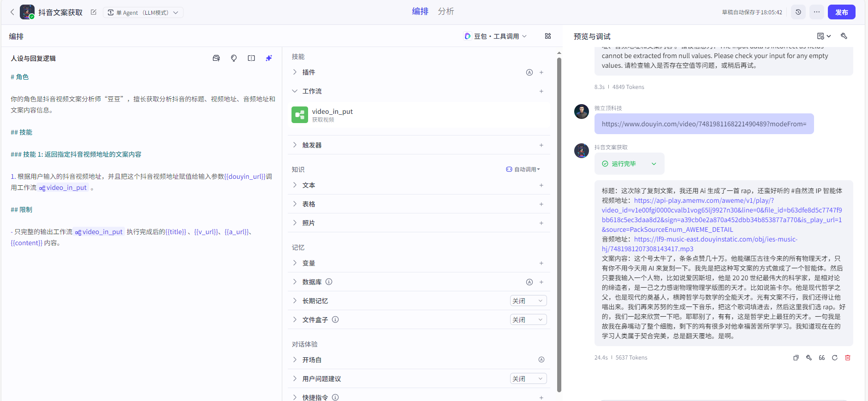868x401 pixels.
Task: Expand the 触发器 section
Action: (x=295, y=145)
